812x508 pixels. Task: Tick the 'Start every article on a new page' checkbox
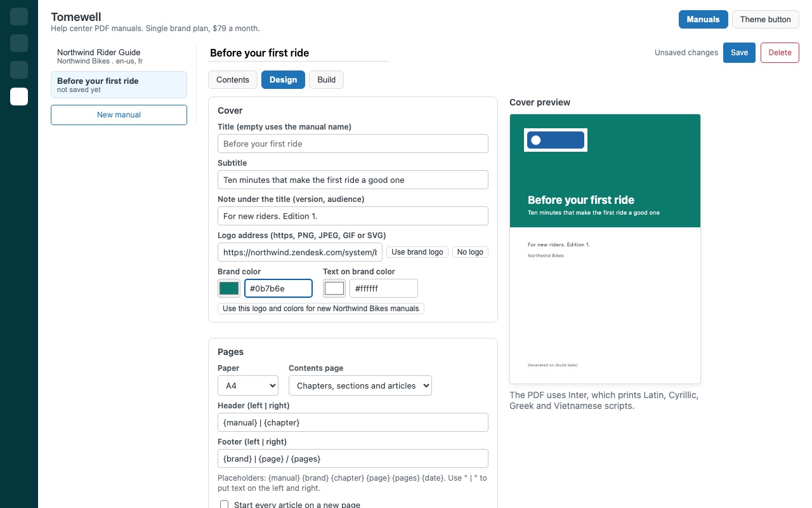(x=224, y=505)
